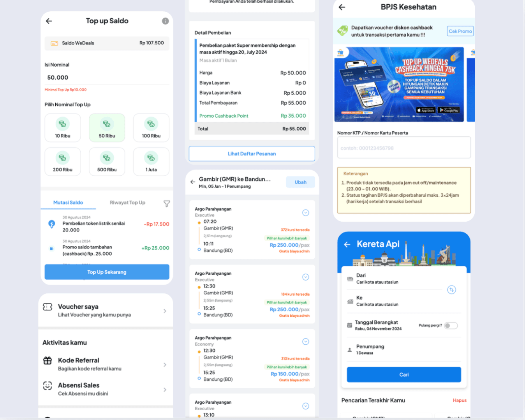Image resolution: width=525 pixels, height=420 pixels.
Task: Click the Hapus link beside Pencarian Terakhir Kamu
Action: coord(460,400)
